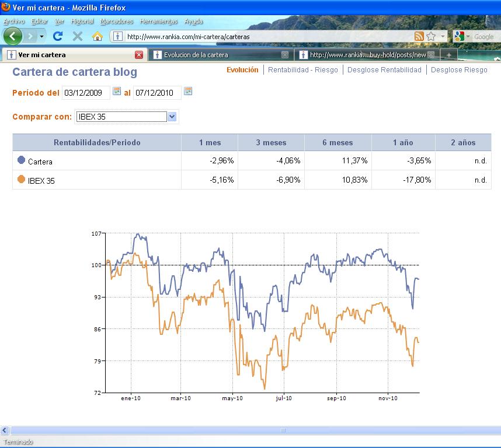This screenshot has width=501, height=448.
Task: Click the 'Rentabilidades/Periodo' header cell
Action: point(97,143)
